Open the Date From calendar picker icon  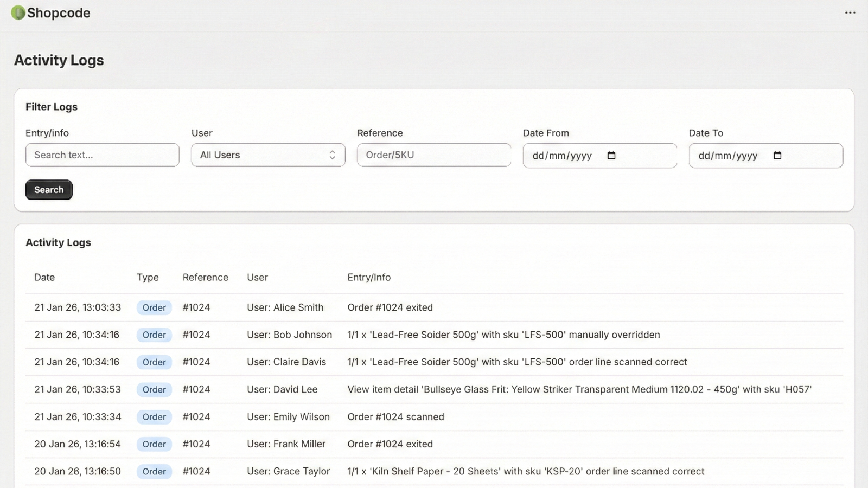click(x=611, y=156)
